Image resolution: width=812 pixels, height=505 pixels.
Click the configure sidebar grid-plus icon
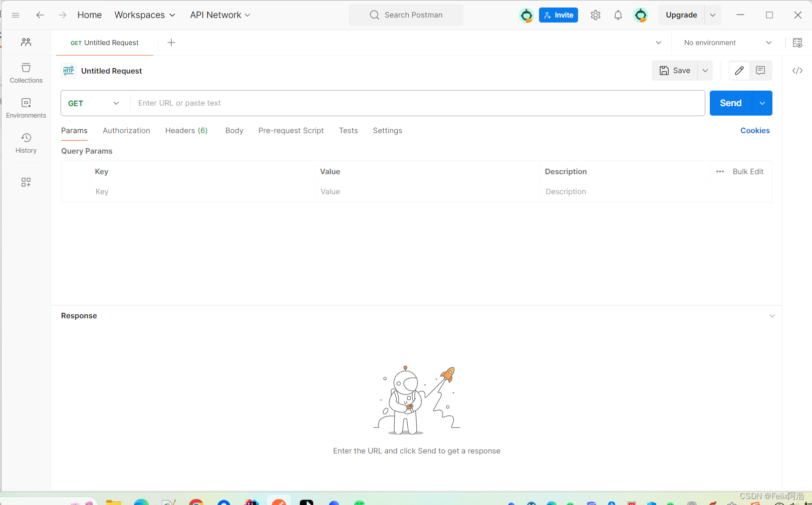26,182
